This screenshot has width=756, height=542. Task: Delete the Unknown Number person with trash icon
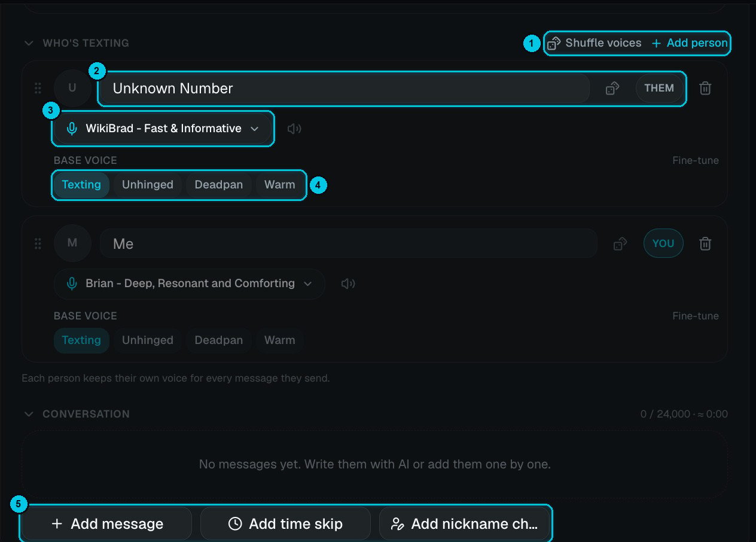click(x=705, y=88)
